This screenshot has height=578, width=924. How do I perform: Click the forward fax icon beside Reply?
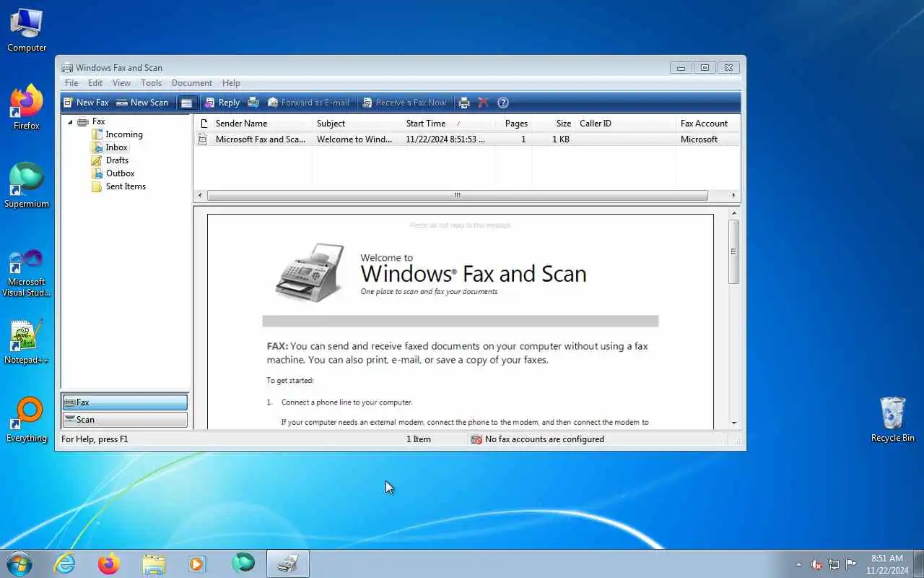(x=253, y=103)
